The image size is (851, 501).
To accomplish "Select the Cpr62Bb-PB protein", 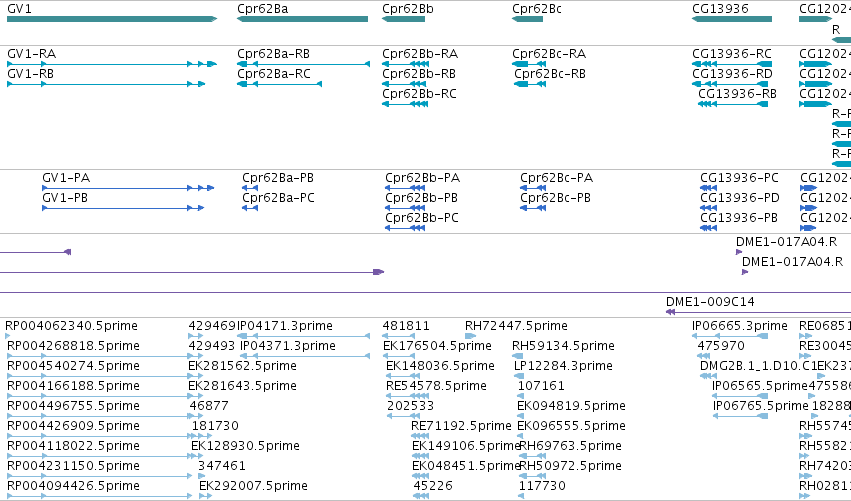I will click(422, 198).
